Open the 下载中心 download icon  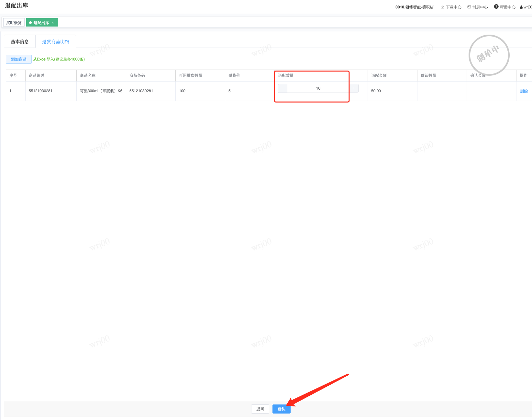click(443, 7)
